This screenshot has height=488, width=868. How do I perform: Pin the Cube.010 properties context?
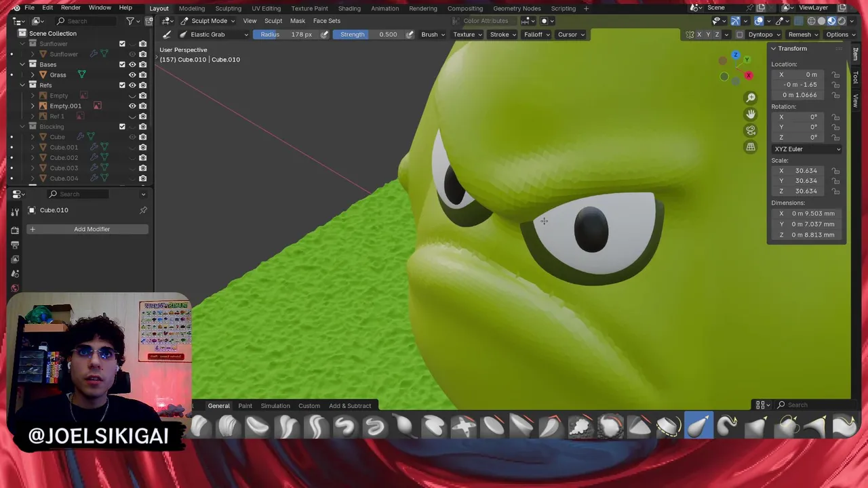(143, 210)
